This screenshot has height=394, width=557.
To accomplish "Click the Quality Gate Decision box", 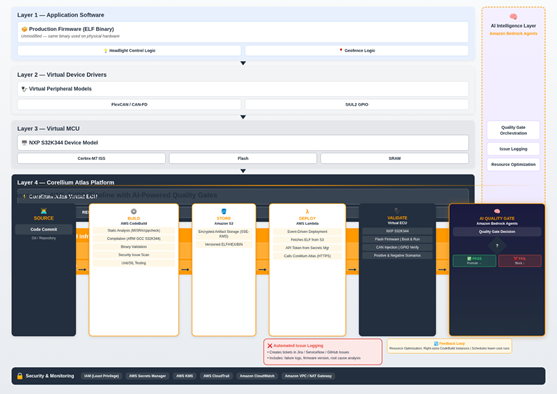I will pos(497,232).
